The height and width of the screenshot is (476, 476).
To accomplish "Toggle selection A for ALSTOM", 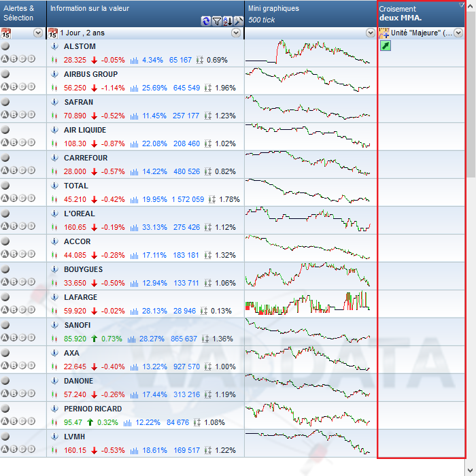I will pyautogui.click(x=5, y=59).
